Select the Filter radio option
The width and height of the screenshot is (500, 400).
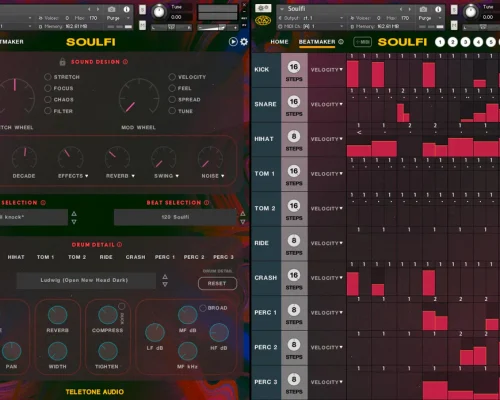click(x=48, y=111)
